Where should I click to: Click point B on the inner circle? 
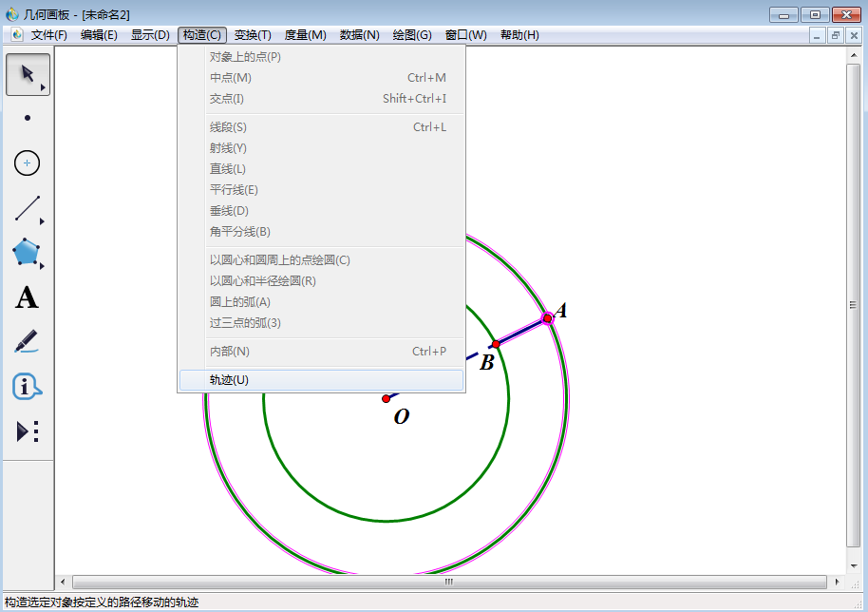(496, 344)
